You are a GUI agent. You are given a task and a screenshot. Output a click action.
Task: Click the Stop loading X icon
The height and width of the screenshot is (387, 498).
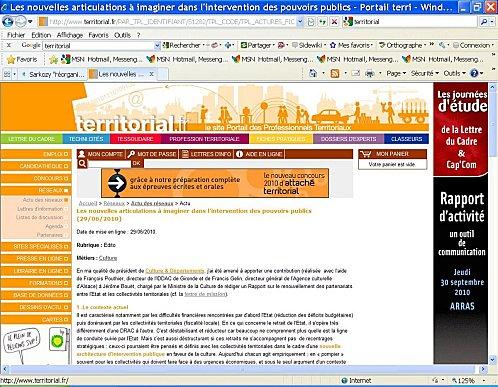(334, 22)
